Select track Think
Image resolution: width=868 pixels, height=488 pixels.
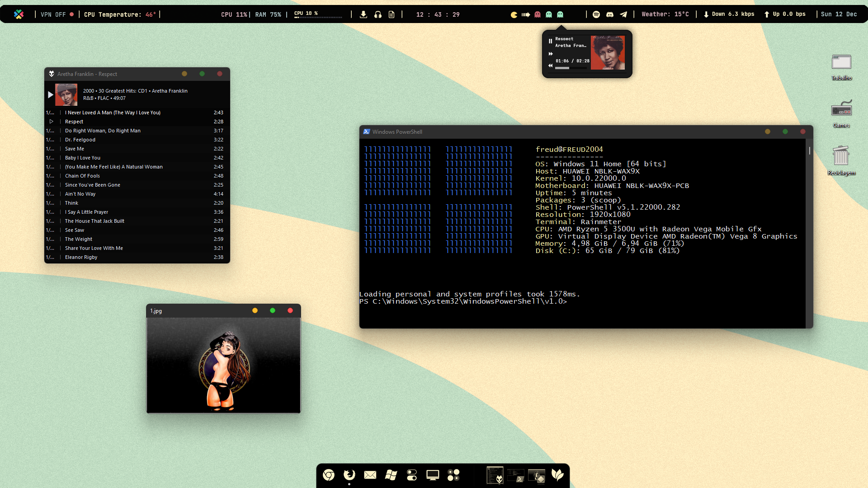pos(137,203)
